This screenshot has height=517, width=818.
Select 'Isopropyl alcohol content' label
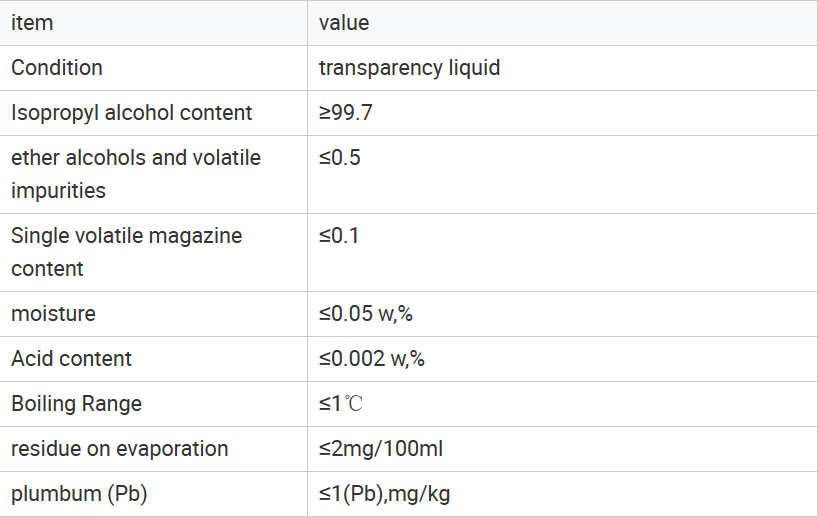pyautogui.click(x=132, y=113)
